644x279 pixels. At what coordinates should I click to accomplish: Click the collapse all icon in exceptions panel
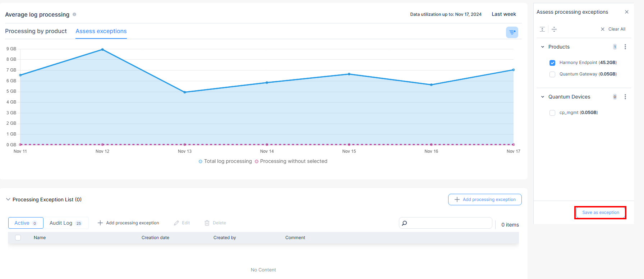554,29
